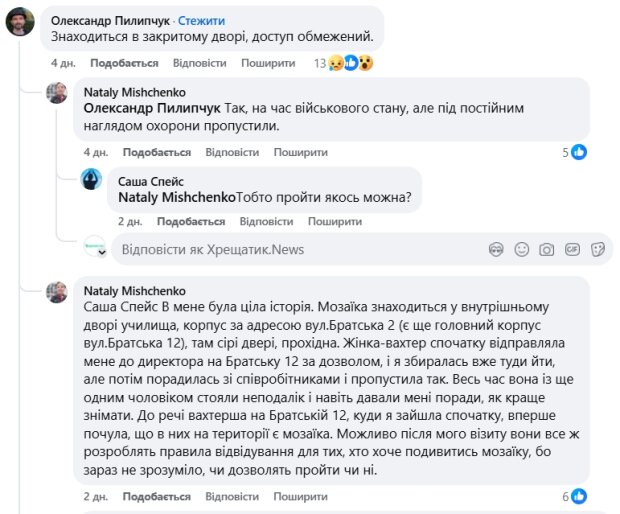Click the '4 дн.' timestamp on Олександр's comment

coord(65,63)
